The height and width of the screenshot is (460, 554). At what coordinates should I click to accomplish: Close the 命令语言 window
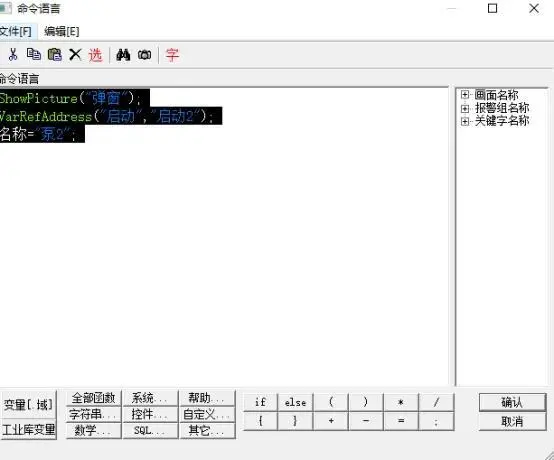coord(534,8)
